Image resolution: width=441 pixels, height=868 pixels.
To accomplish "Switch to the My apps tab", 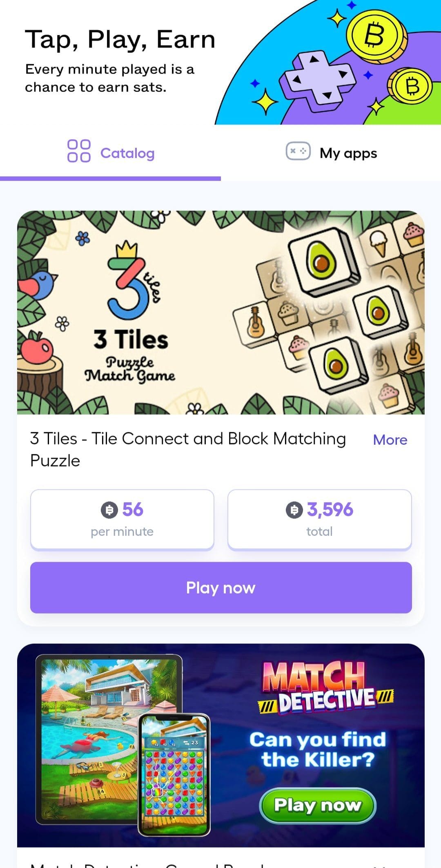I will [331, 153].
